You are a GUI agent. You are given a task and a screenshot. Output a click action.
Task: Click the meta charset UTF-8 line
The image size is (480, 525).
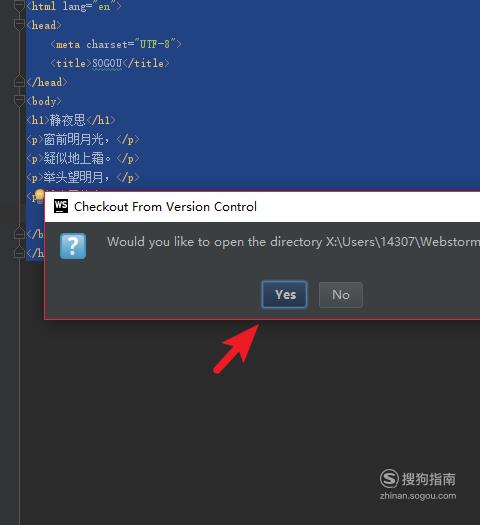point(116,44)
